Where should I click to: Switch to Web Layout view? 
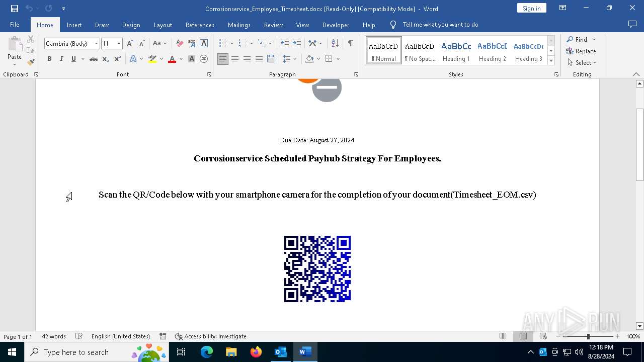point(543,336)
